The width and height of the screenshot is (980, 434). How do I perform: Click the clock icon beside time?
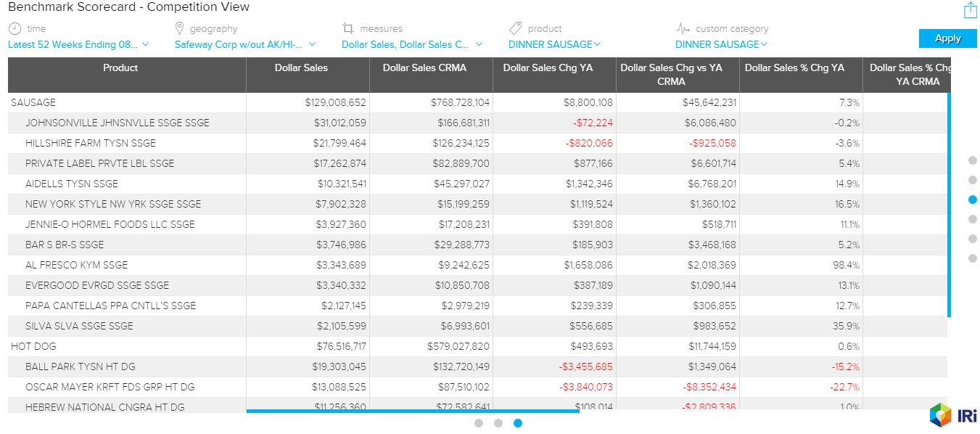click(15, 28)
